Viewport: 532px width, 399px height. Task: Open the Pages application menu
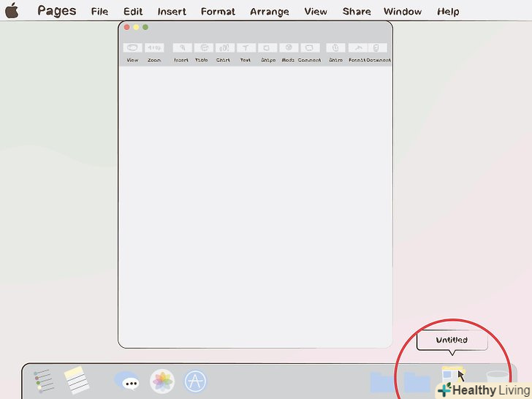pyautogui.click(x=57, y=11)
